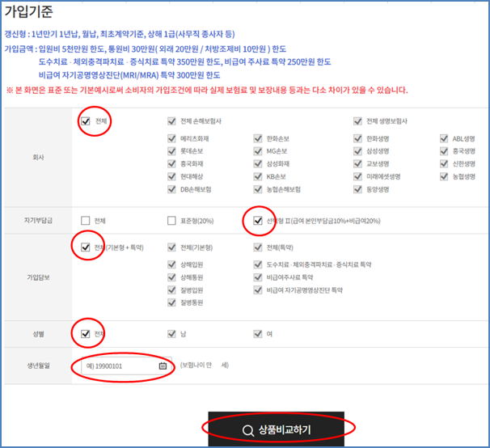The height and width of the screenshot is (448, 490).
Task: Toggle 선택형 II deductible checkbox
Action: click(258, 221)
